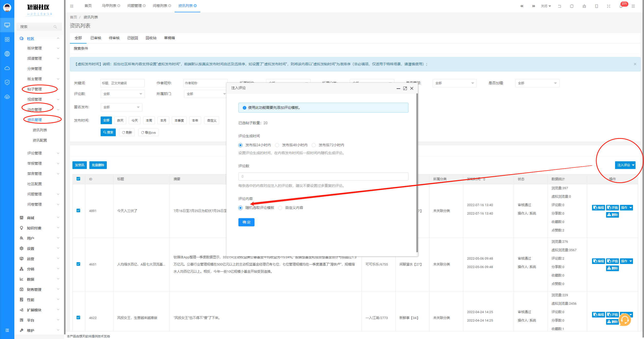Click the 发资讯 button

(x=80, y=165)
